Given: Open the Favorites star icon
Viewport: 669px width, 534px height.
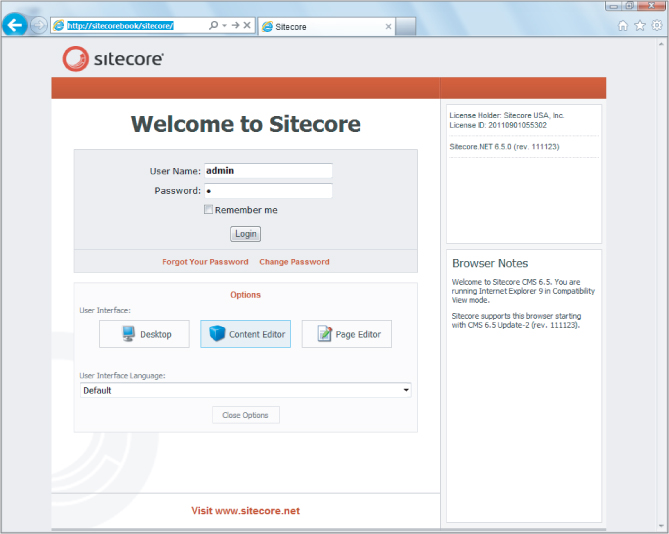Looking at the screenshot, I should pyautogui.click(x=640, y=26).
